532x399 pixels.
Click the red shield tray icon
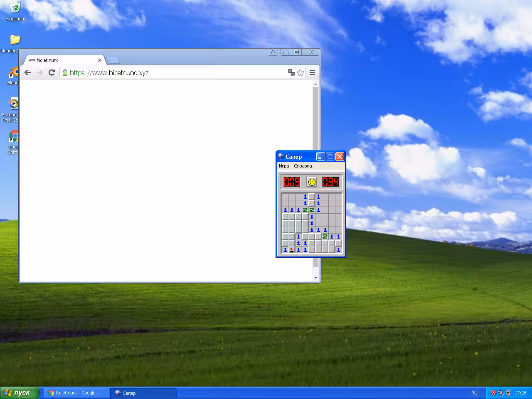493,393
